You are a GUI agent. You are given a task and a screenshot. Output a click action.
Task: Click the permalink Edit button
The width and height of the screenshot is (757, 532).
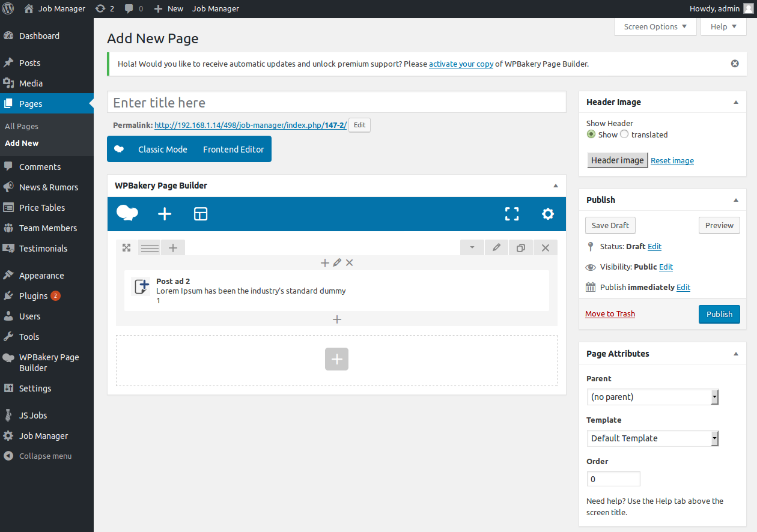[x=359, y=125]
